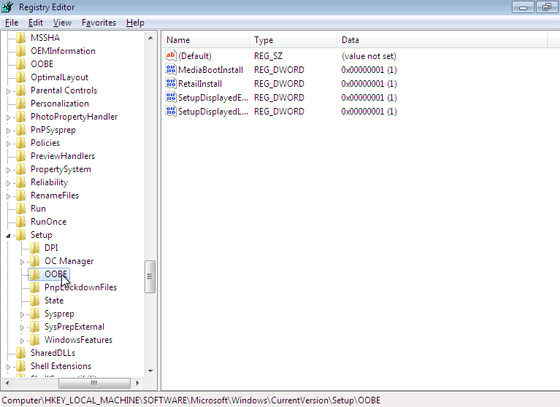This screenshot has height=407, width=560.
Task: Click the PnpLockdownFiles folder icon
Action: (x=35, y=287)
